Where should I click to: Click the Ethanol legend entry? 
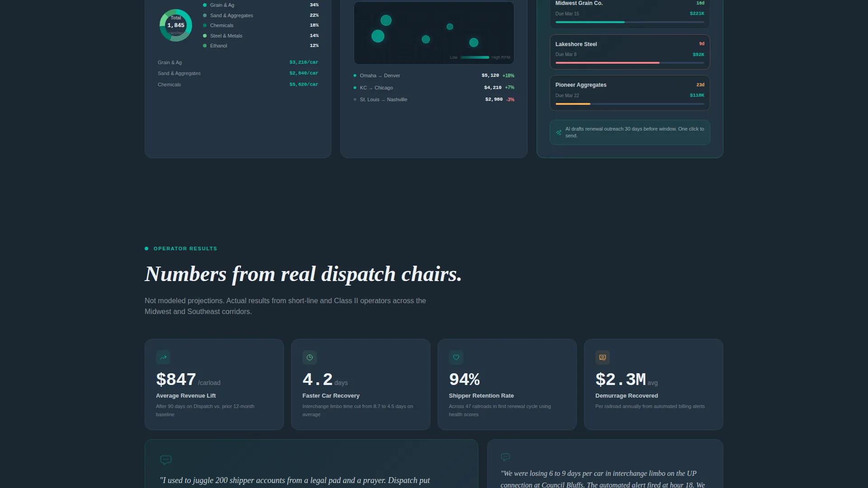pos(261,46)
